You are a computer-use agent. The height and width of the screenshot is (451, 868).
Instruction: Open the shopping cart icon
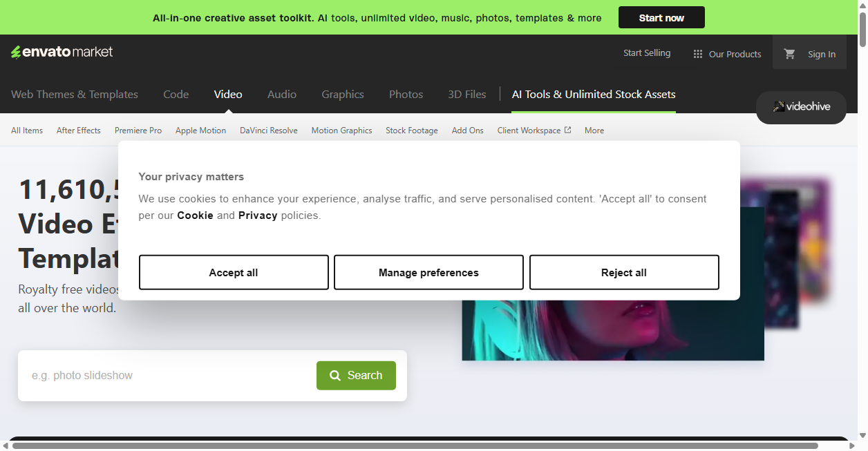coord(789,54)
